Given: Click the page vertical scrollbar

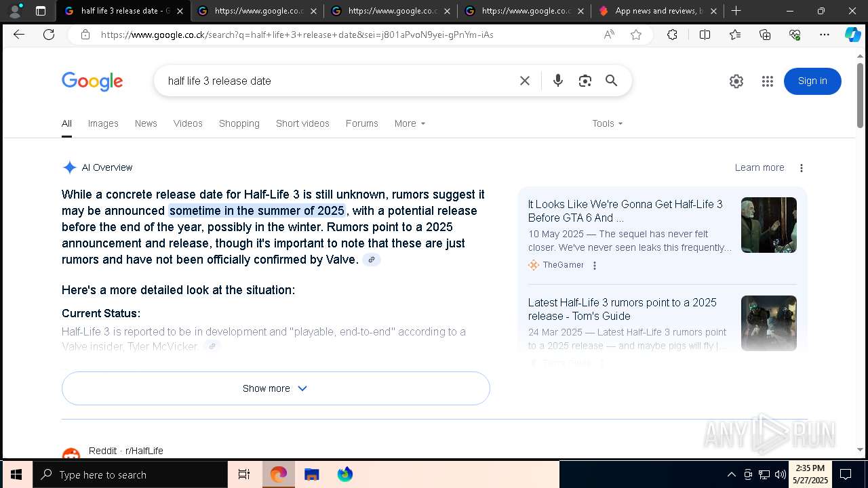Looking at the screenshot, I should click(x=861, y=95).
